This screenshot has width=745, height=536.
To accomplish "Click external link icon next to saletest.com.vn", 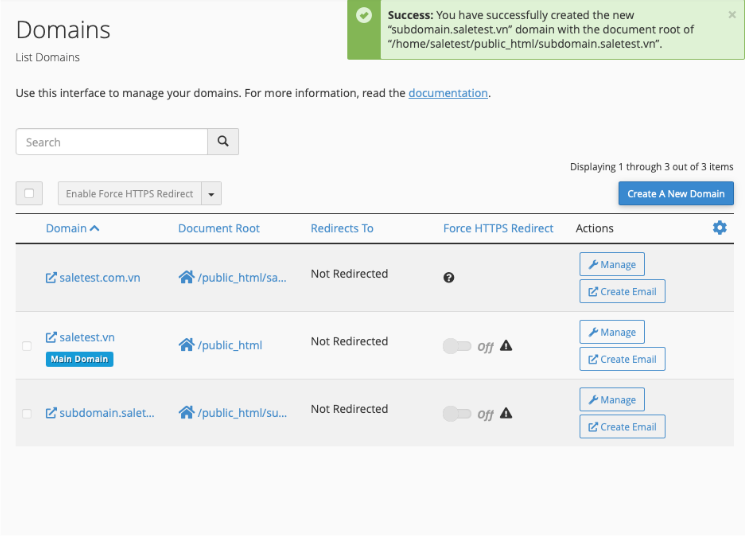I will click(51, 278).
